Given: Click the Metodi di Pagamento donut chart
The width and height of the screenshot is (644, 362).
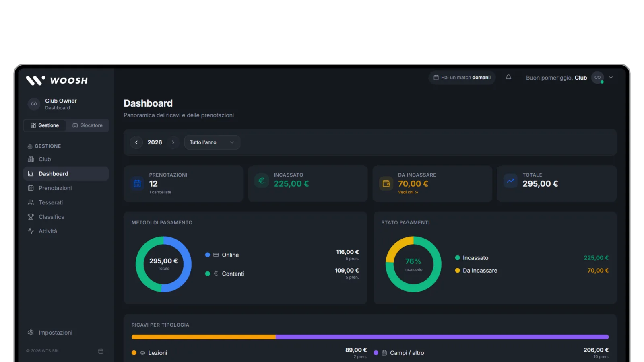Looking at the screenshot, I should click(163, 264).
